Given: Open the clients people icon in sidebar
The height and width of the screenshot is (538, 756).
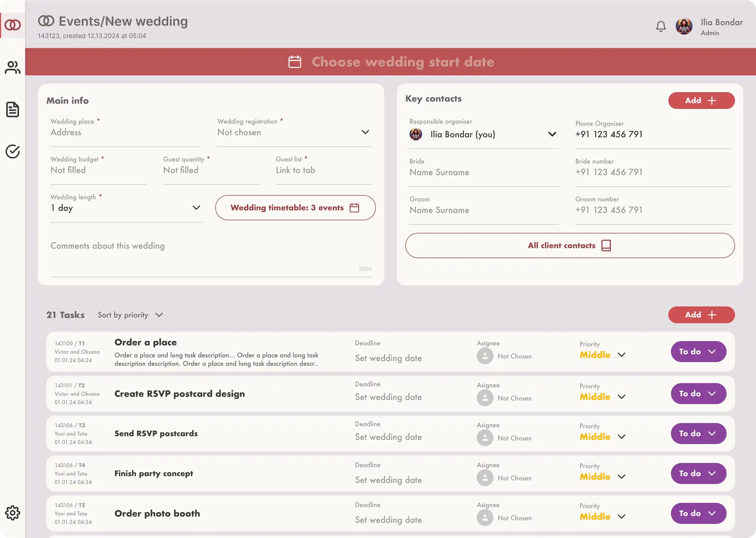Looking at the screenshot, I should coord(13,67).
